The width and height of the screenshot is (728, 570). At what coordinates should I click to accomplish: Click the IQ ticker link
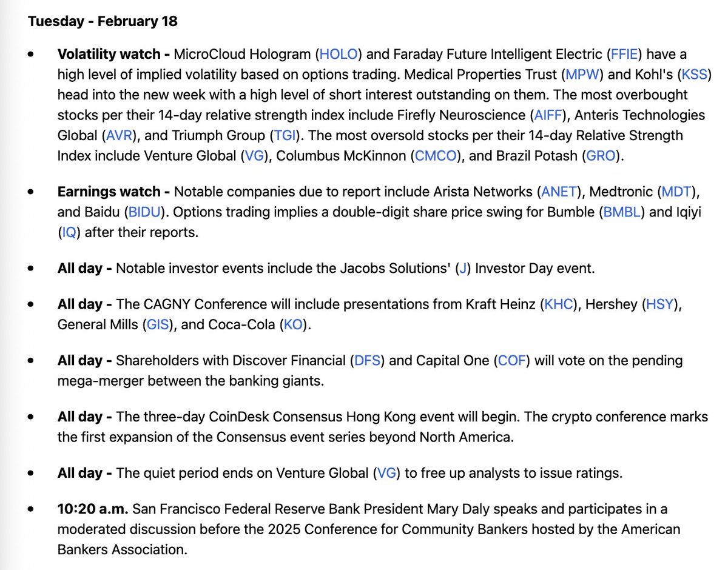coord(69,232)
